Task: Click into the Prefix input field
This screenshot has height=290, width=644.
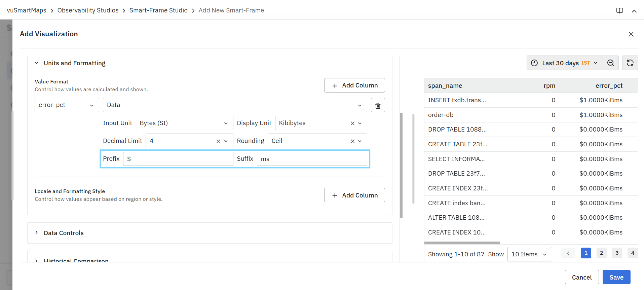Action: click(x=178, y=159)
